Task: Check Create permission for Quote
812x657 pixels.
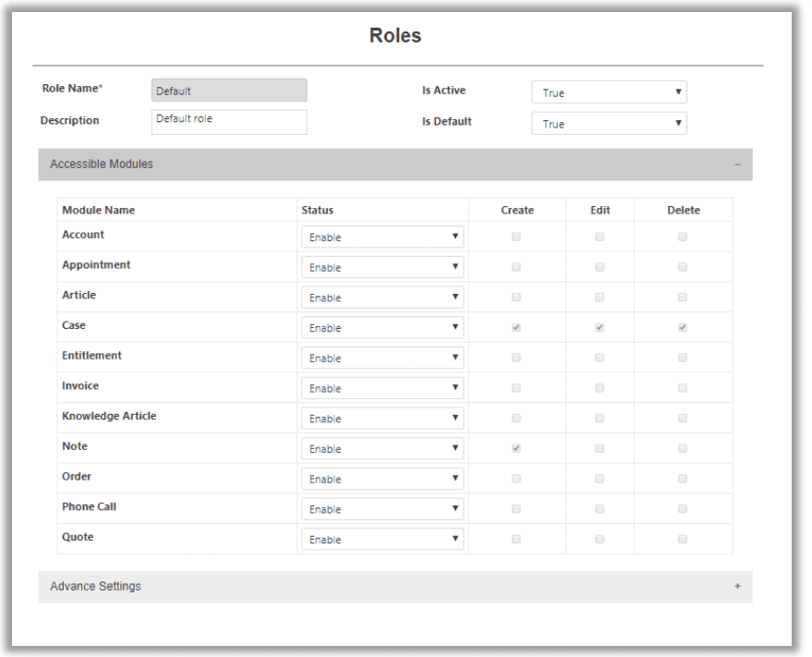Action: [516, 539]
